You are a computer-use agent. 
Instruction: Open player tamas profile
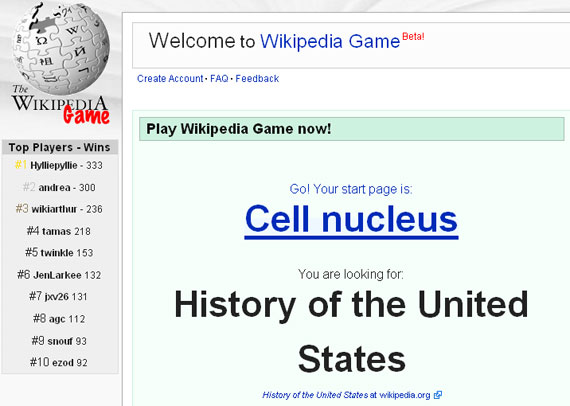pyautogui.click(x=56, y=231)
